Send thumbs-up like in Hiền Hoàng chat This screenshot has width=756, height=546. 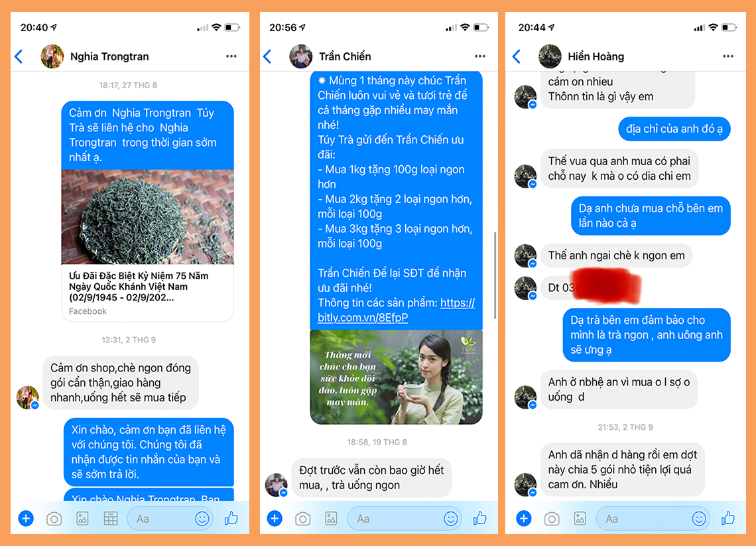[728, 519]
